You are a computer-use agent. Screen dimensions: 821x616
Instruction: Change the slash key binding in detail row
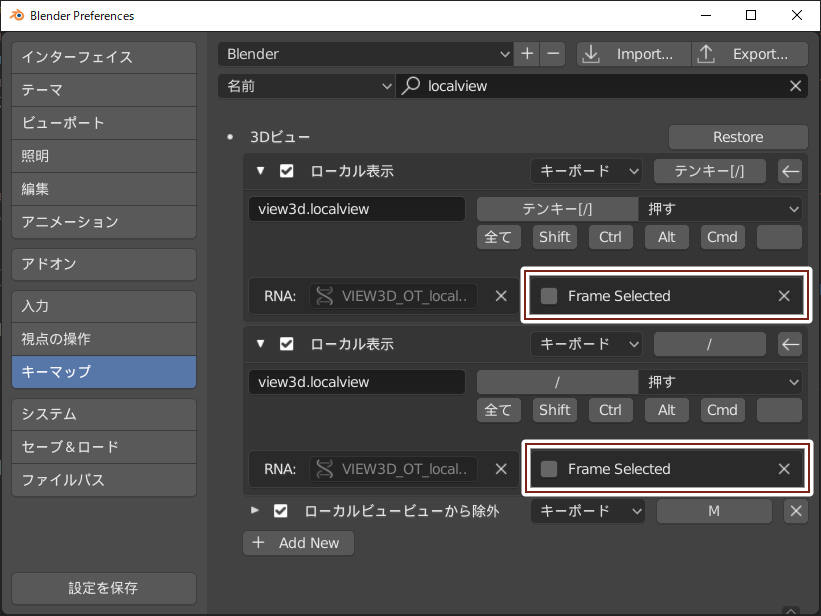[557, 382]
